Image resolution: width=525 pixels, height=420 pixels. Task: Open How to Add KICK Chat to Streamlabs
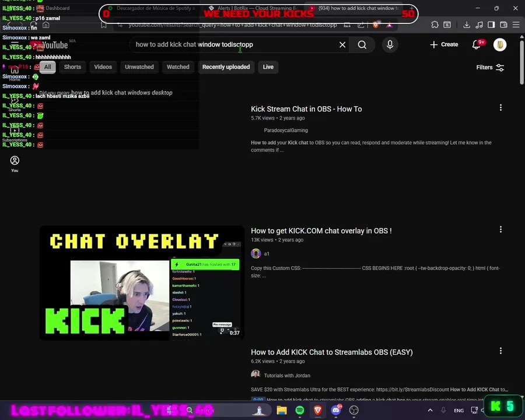tap(332, 352)
